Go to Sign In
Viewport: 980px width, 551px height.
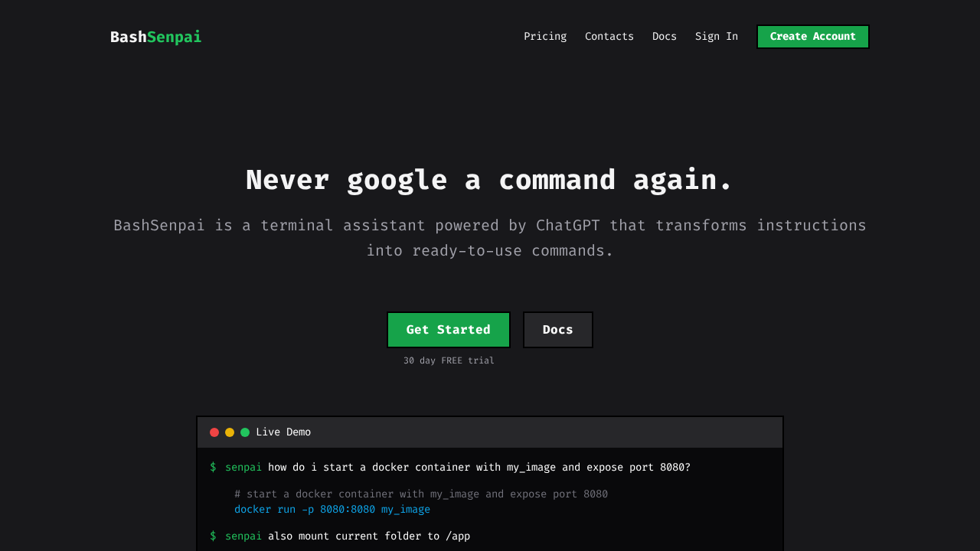point(717,37)
